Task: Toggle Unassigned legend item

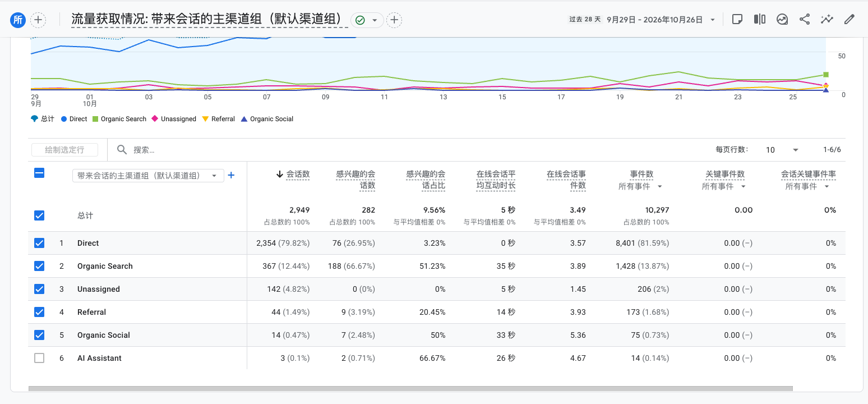Action: [174, 119]
